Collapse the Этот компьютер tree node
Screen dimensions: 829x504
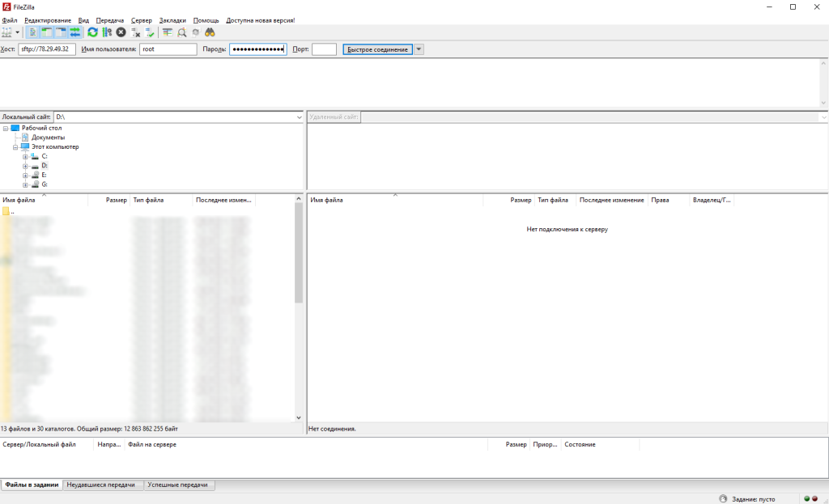click(x=15, y=147)
